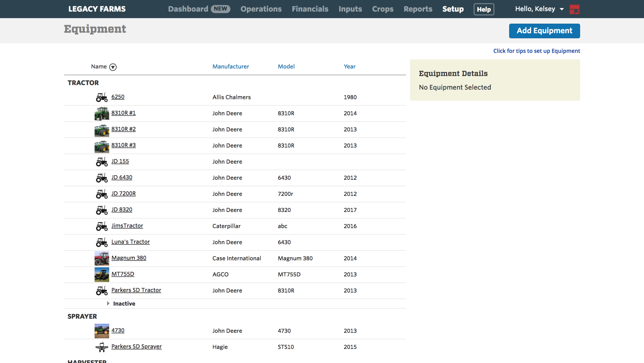Open the Financials menu
The image size is (644, 363).
pyautogui.click(x=310, y=9)
